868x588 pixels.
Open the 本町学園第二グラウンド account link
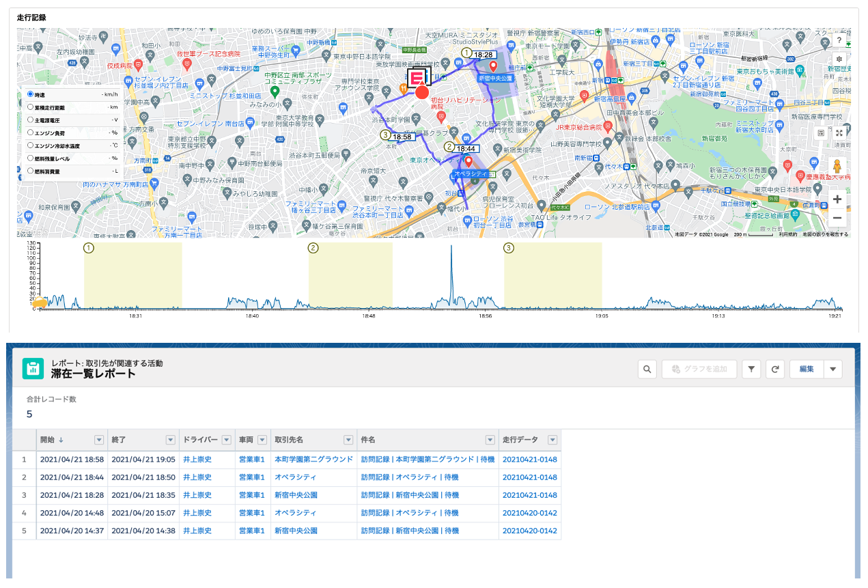(313, 460)
